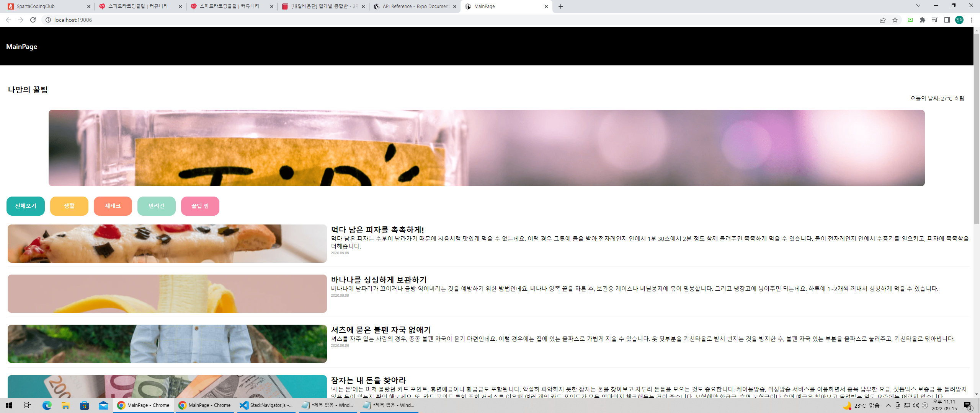The image size is (980, 413).
Task: Open the shirt tip thumbnail
Action: pyautogui.click(x=167, y=344)
